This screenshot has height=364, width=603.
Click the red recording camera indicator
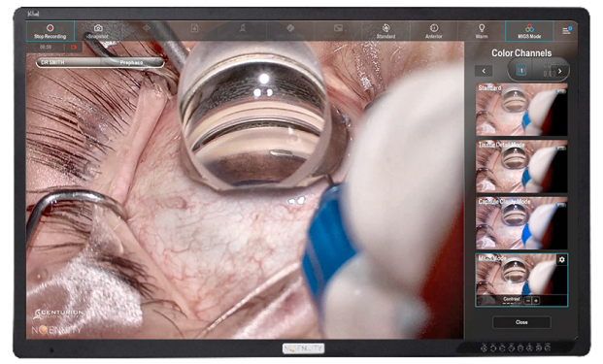74,47
